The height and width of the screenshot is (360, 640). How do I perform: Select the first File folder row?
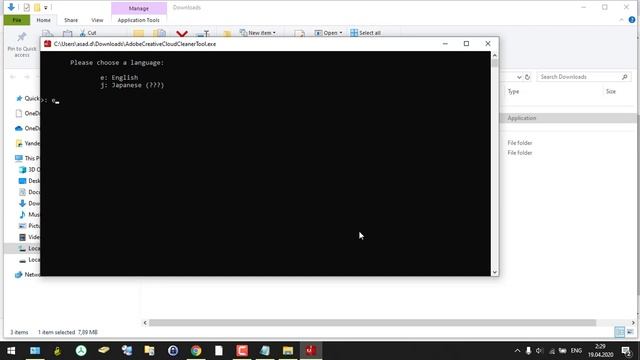[520, 143]
